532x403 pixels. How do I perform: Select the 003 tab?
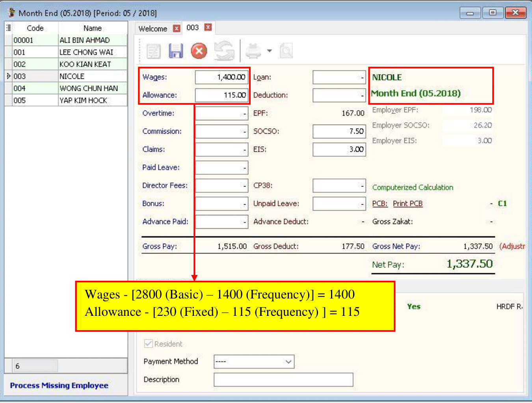click(193, 28)
